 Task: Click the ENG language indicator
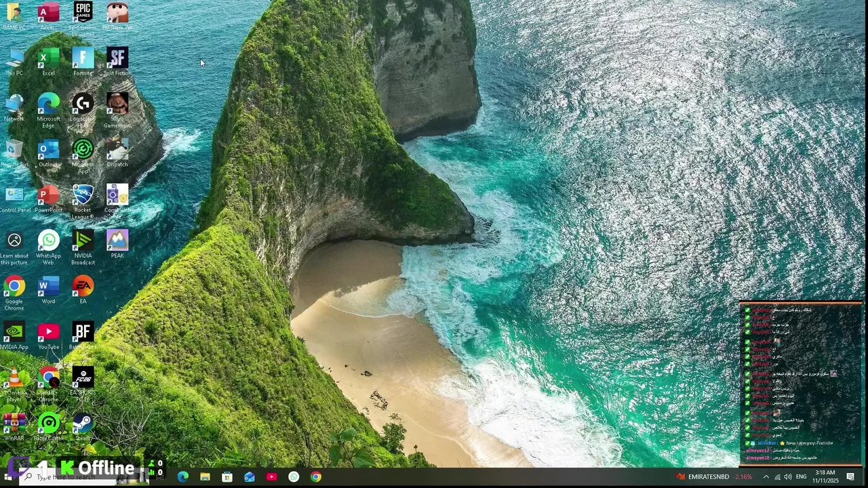pyautogui.click(x=801, y=477)
